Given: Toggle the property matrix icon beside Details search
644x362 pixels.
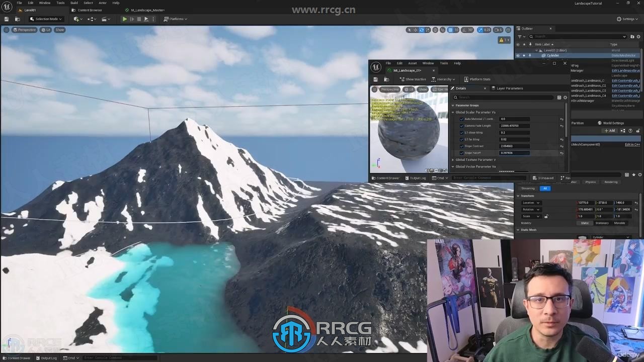Looking at the screenshot, I should tap(559, 98).
